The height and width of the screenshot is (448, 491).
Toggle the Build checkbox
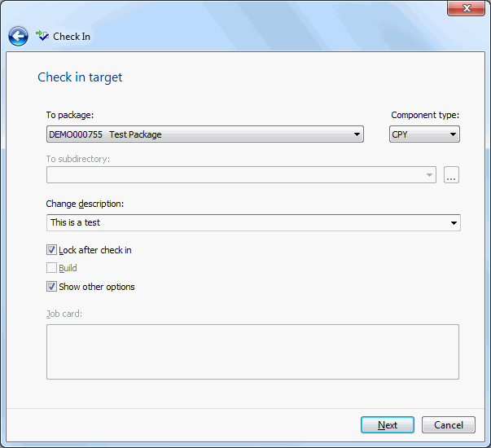tap(51, 268)
